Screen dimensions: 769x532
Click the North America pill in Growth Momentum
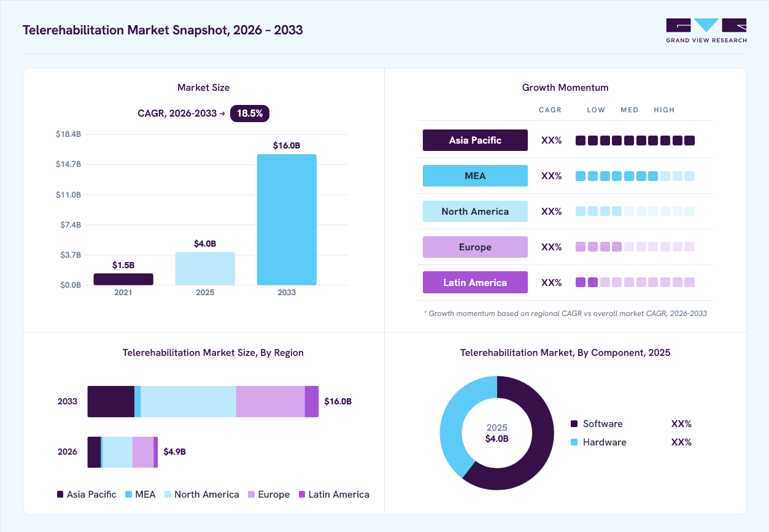point(475,211)
